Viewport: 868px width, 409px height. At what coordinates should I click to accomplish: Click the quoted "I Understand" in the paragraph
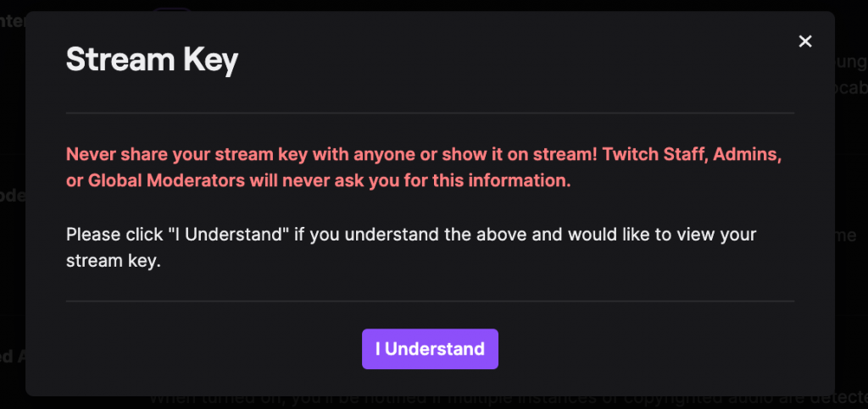coord(231,235)
